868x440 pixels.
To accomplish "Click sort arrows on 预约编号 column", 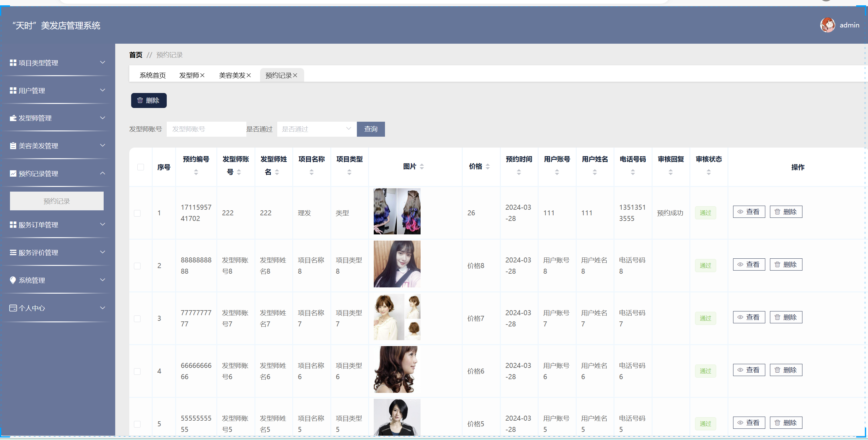I will [196, 172].
